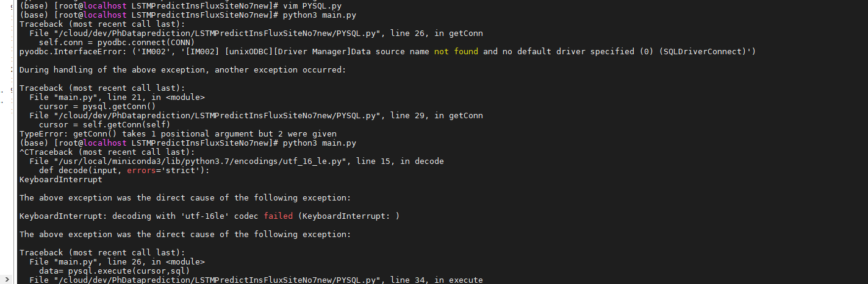Click the 'self.conn = pyodbc.connect(CONN)' code line
The image size is (868, 284).
pyautogui.click(x=116, y=42)
